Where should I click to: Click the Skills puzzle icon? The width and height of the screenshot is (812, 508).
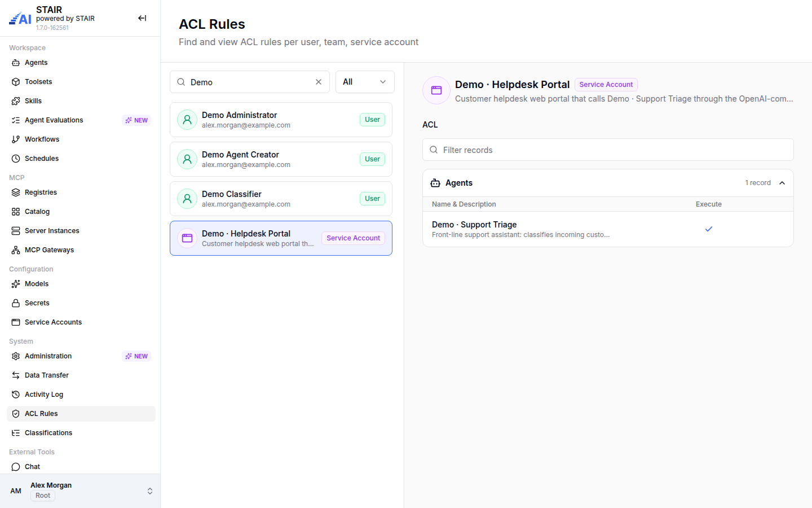(16, 101)
